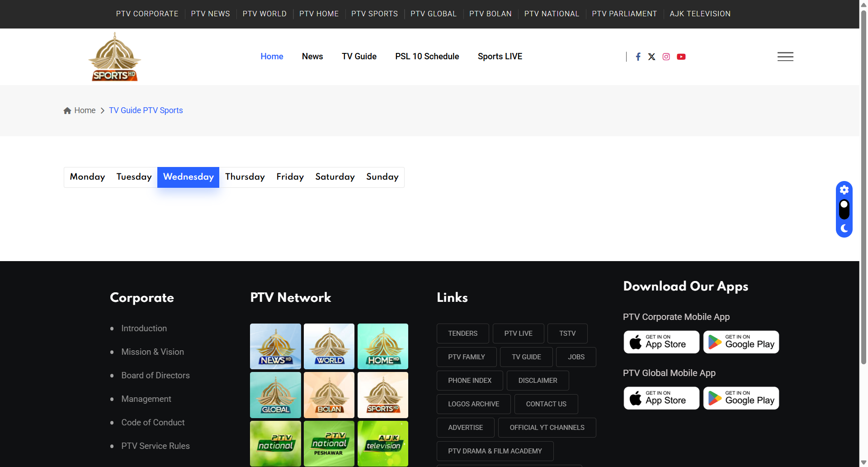Select the Tuesday schedule tab
This screenshot has height=467, width=868.
(x=134, y=177)
